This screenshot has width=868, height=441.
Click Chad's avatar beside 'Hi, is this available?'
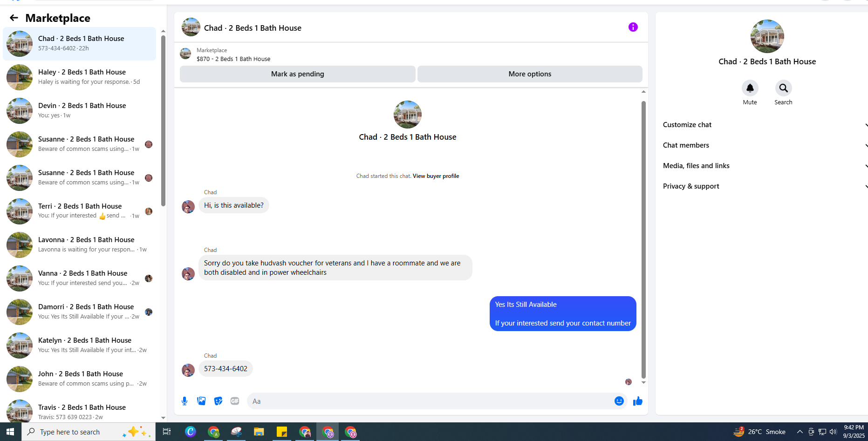click(x=188, y=206)
